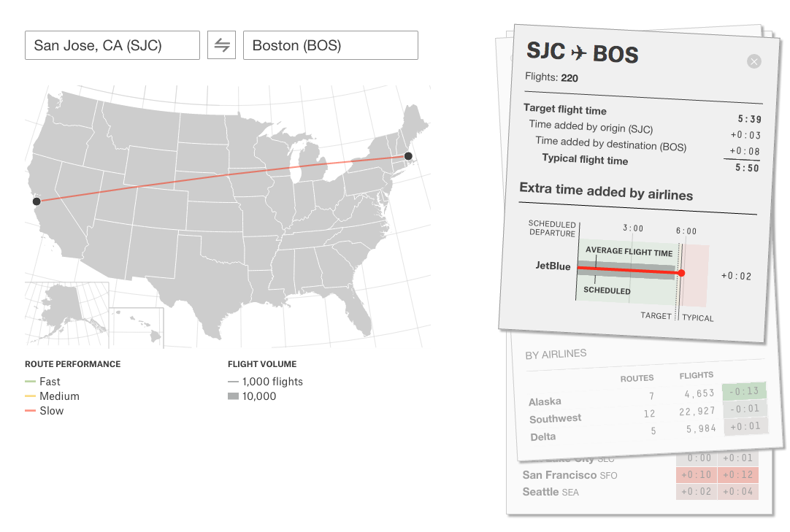Viewport: 790px width, 532px height.
Task: Click the airplane icon in card title
Action: (579, 53)
